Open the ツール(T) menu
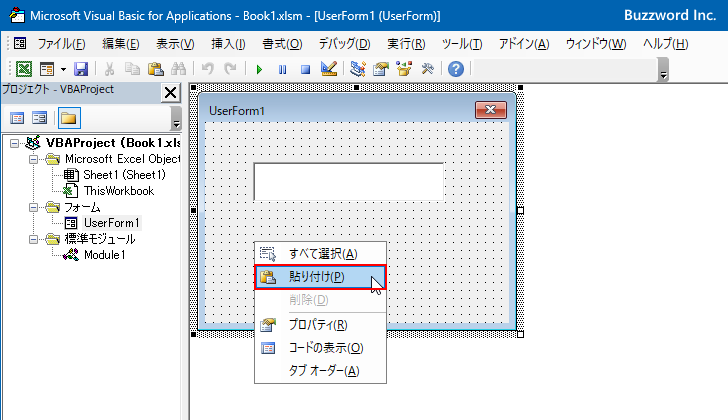 (462, 44)
